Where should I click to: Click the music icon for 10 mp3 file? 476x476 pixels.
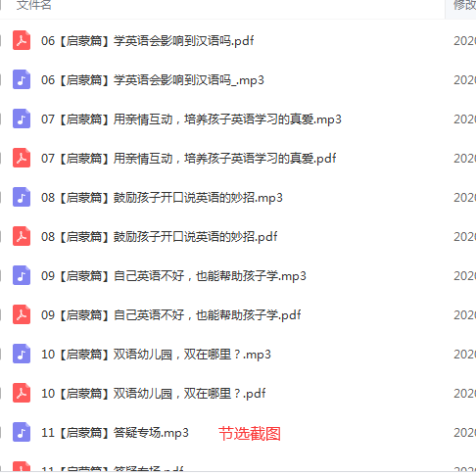point(22,354)
